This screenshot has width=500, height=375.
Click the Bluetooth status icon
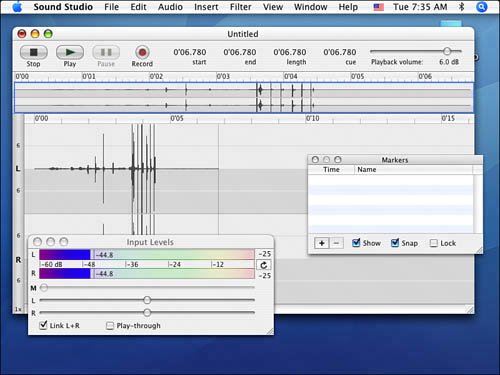(461, 7)
